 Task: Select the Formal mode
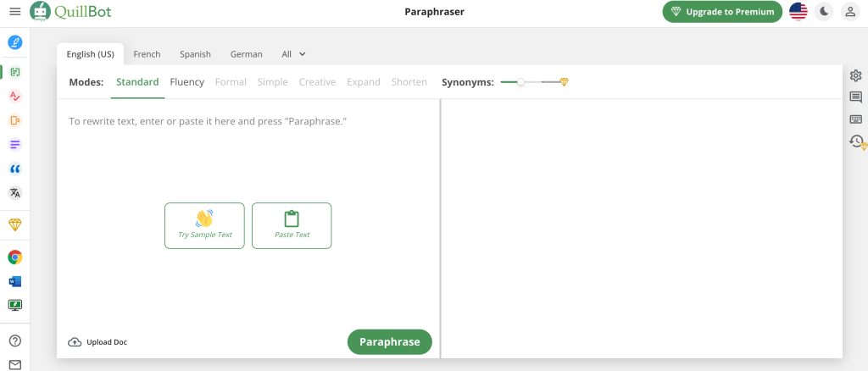231,82
